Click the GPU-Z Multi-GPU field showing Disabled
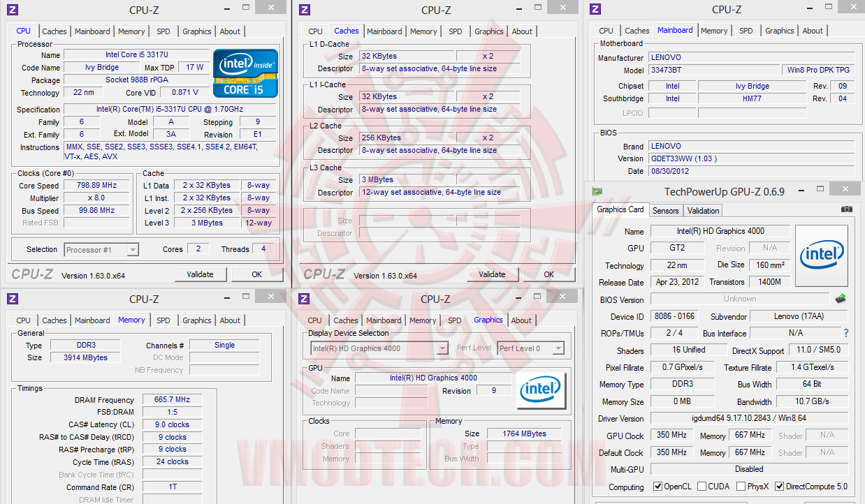Image resolution: width=865 pixels, height=504 pixels. (x=750, y=469)
